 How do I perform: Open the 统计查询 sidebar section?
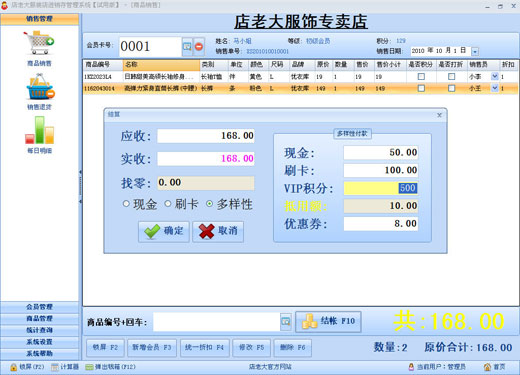(40, 330)
